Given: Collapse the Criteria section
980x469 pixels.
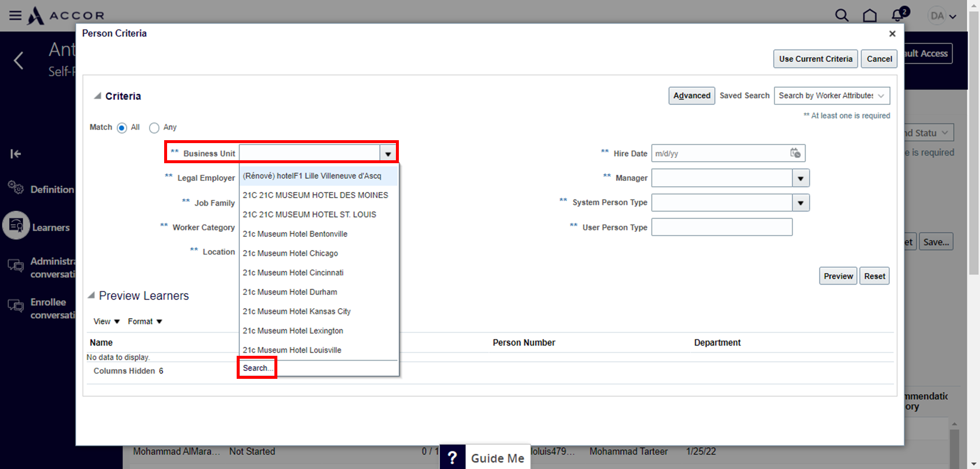Looking at the screenshot, I should click(98, 96).
